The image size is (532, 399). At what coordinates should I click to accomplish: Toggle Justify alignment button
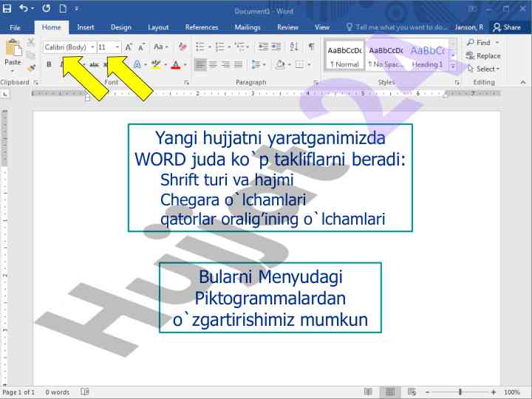(x=239, y=64)
